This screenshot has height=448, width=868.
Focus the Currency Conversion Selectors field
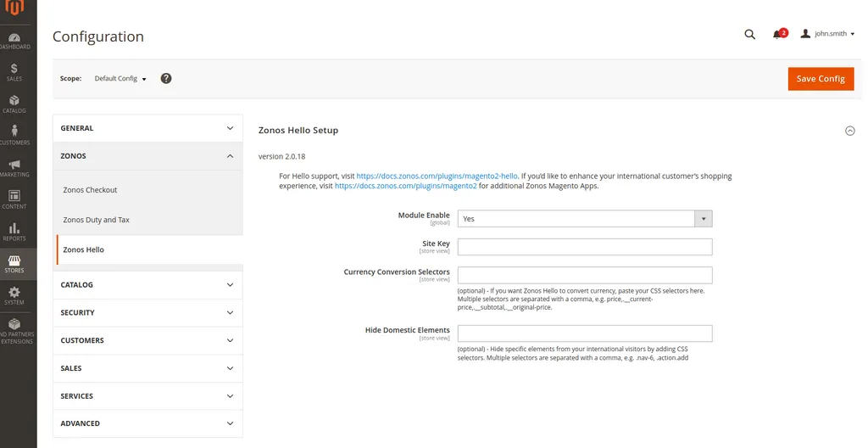[585, 275]
